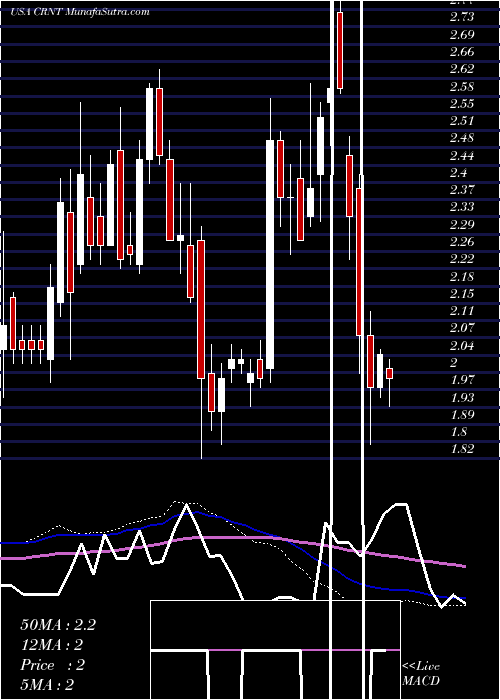Click the 5MA : 2 label
This screenshot has width=500, height=700.
pos(47,685)
